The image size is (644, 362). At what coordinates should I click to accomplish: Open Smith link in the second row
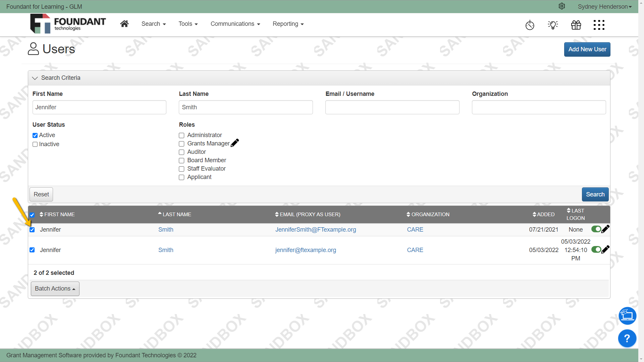coord(166,250)
